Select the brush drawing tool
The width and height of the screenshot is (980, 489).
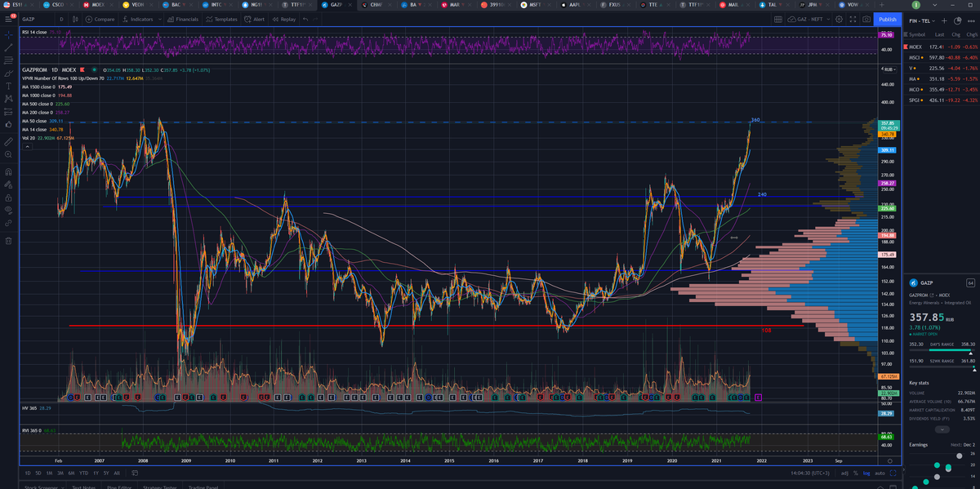click(8, 73)
